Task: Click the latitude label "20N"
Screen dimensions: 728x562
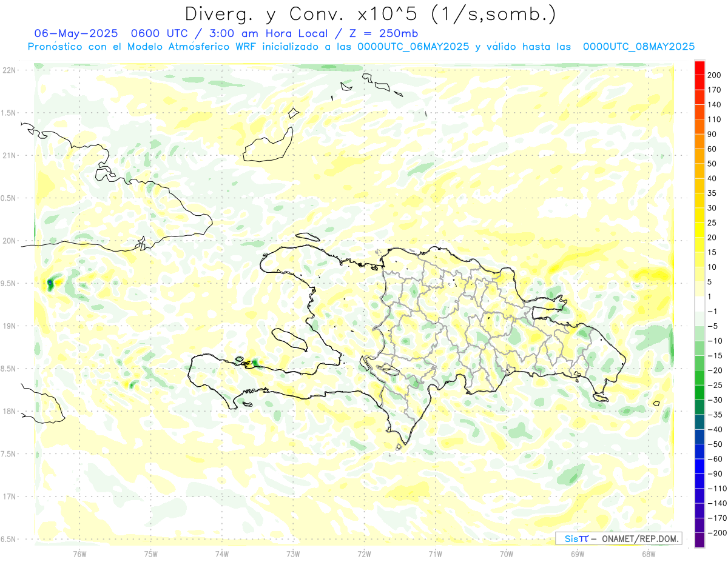Action: 9,241
